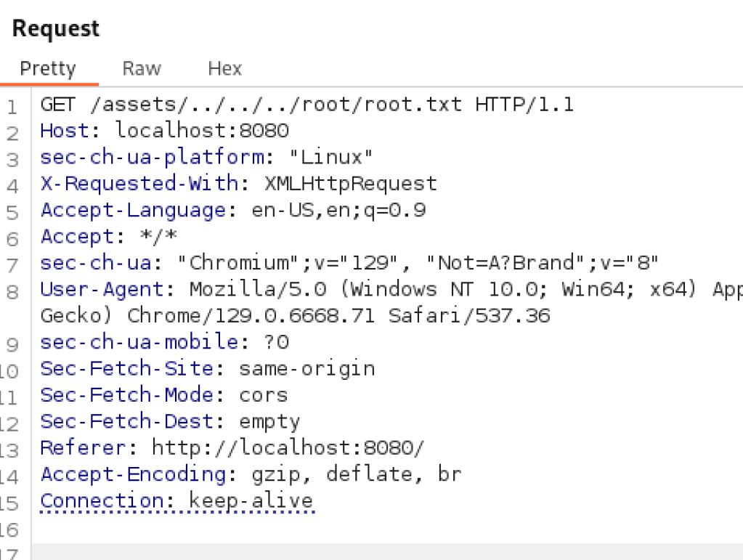Switch to the Pretty tab
The width and height of the screenshot is (743, 560).
48,68
